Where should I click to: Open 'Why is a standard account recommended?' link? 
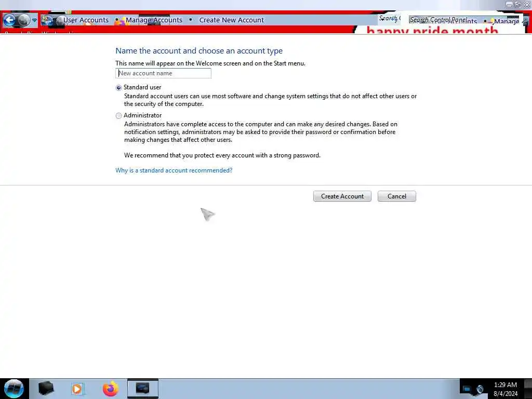pos(174,170)
